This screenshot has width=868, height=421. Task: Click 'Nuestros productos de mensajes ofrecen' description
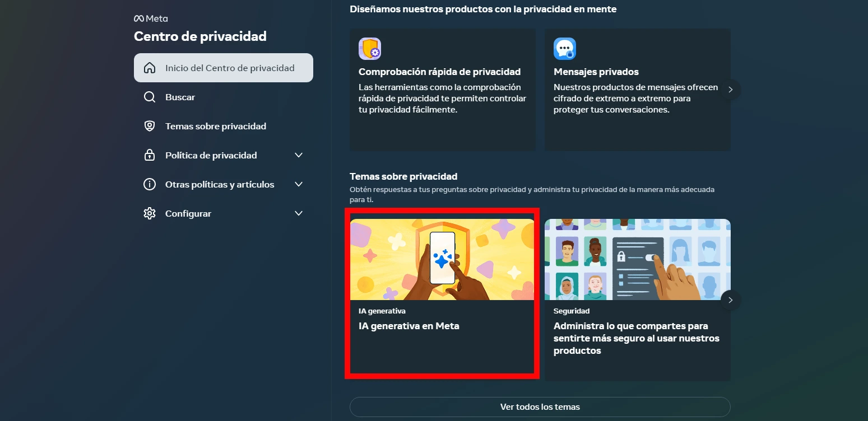[636, 99]
